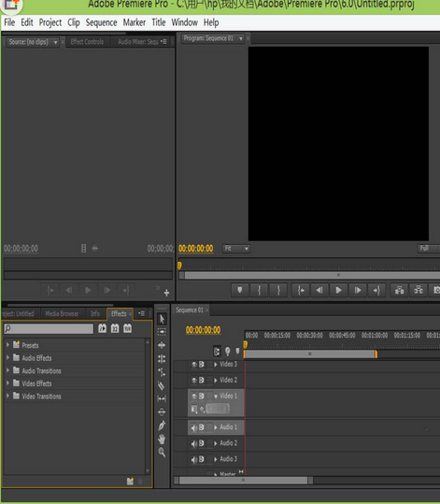
Task: Switch to the Info tab
Action: [x=95, y=314]
